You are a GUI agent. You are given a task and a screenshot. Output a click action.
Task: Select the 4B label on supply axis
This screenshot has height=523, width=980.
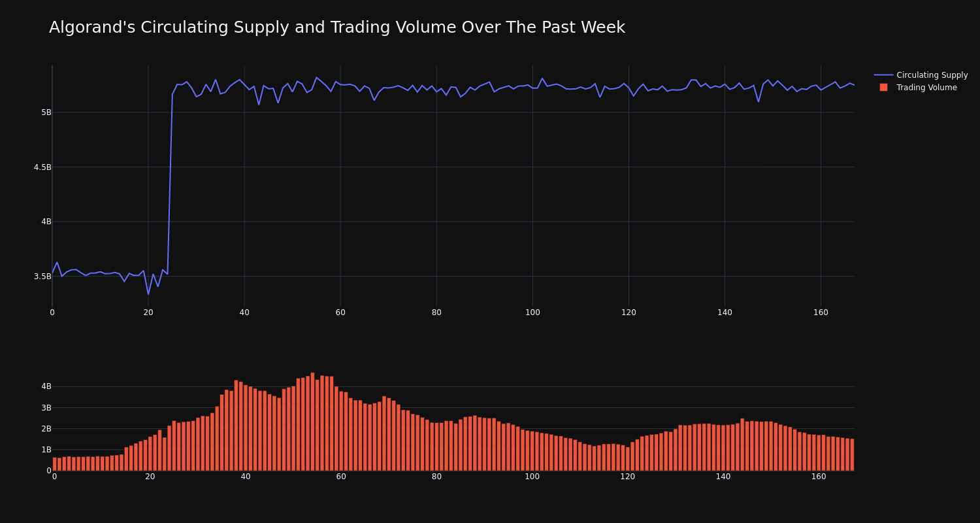click(46, 222)
